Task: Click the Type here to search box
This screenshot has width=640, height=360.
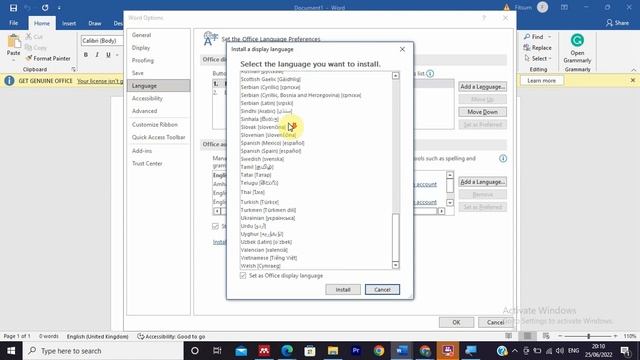Action: pos(103,351)
